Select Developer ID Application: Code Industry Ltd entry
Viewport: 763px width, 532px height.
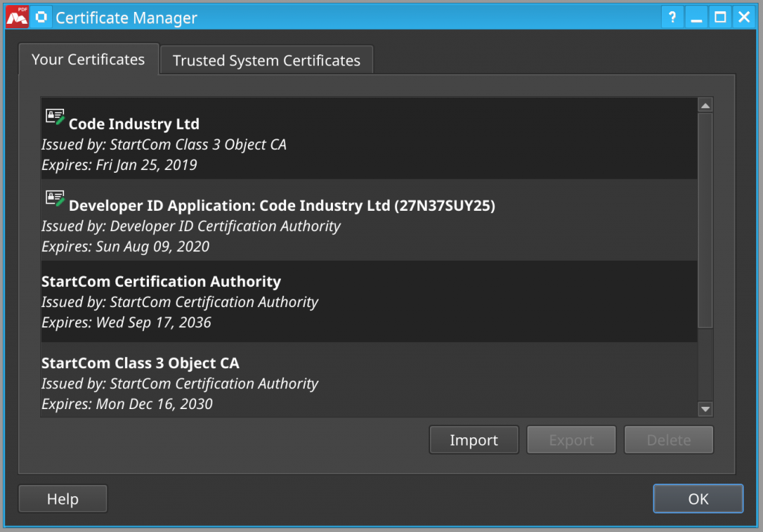click(x=370, y=220)
